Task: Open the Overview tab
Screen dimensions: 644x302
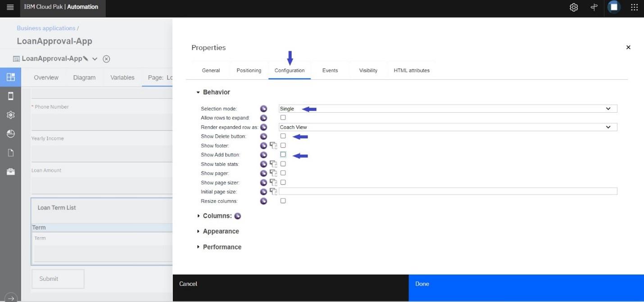Action: click(x=46, y=78)
